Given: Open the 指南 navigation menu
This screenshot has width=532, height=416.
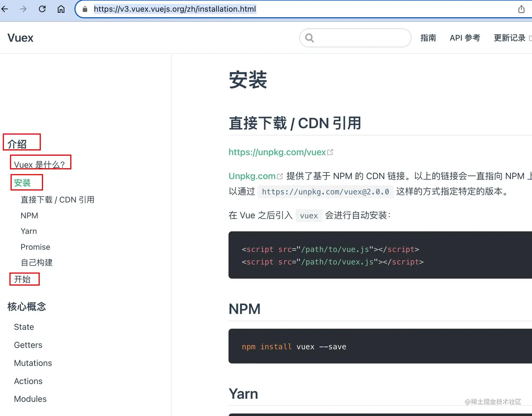Looking at the screenshot, I should click(428, 38).
